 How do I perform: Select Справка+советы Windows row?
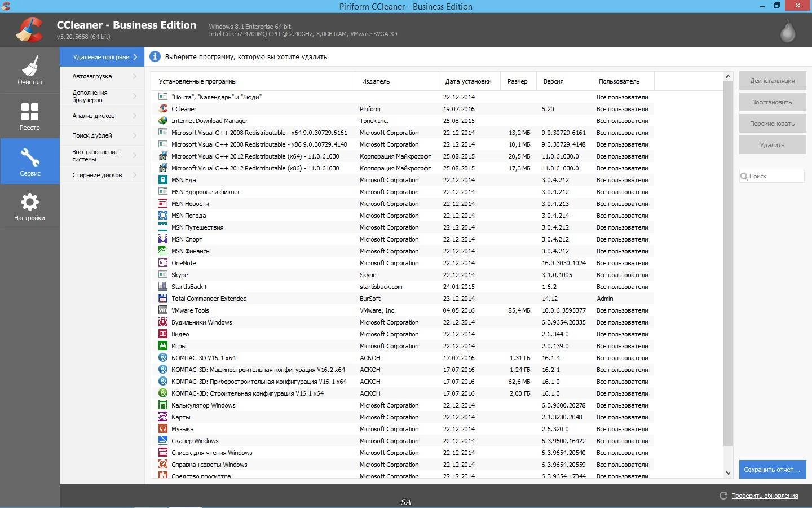pyautogui.click(x=403, y=465)
